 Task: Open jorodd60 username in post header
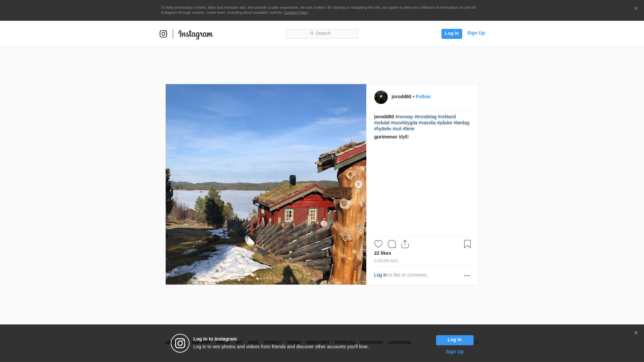401,97
